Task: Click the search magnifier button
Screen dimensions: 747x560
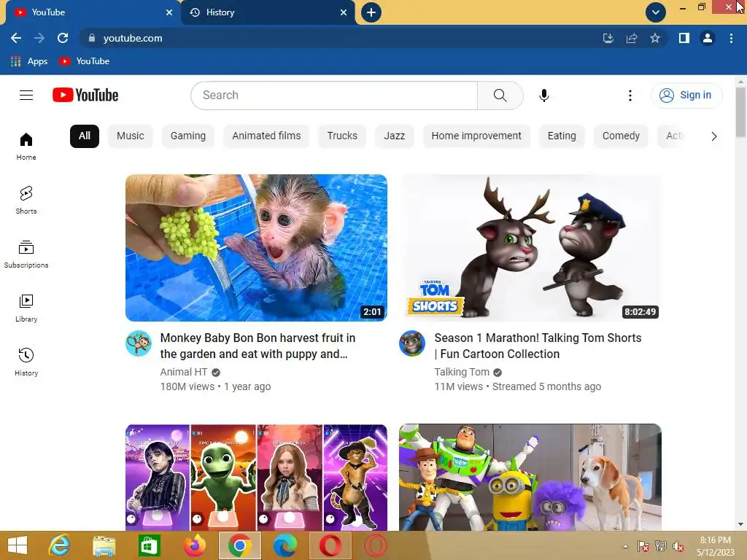Action: (x=500, y=96)
